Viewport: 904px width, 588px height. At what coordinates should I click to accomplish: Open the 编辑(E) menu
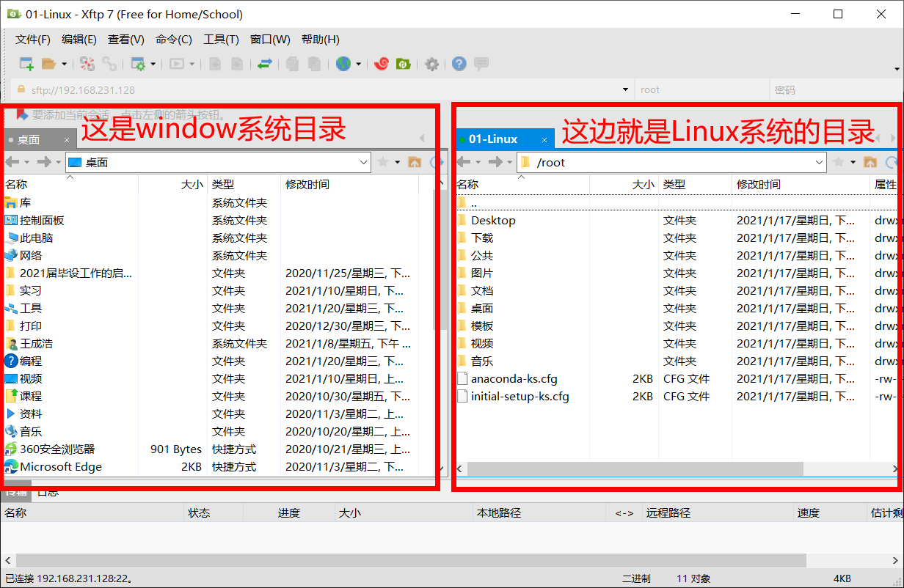pos(79,40)
